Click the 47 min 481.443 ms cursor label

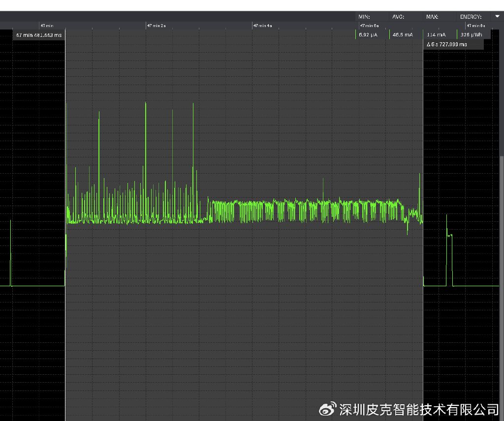click(x=39, y=35)
